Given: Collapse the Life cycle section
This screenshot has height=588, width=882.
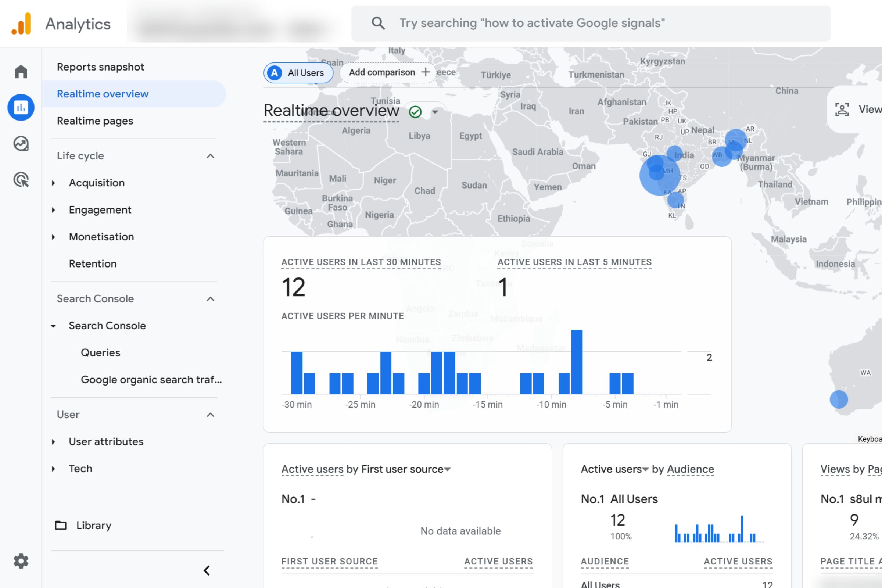Looking at the screenshot, I should pyautogui.click(x=210, y=156).
